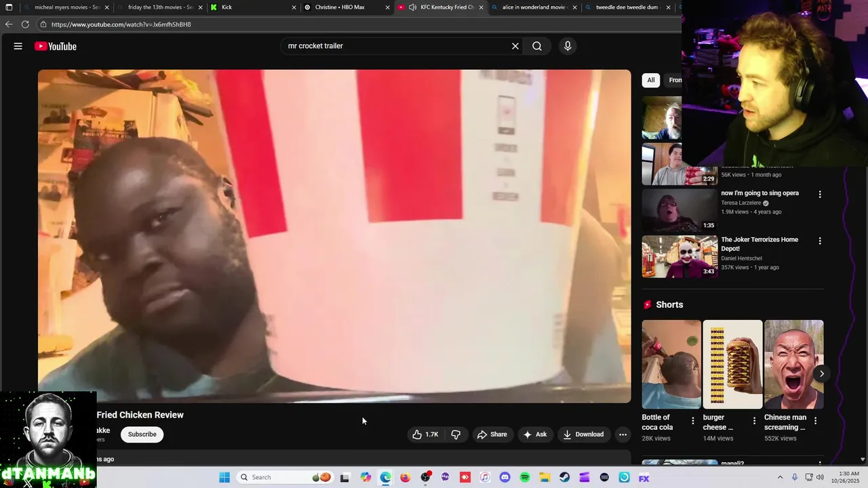Open Steam from the taskbar

564,477
